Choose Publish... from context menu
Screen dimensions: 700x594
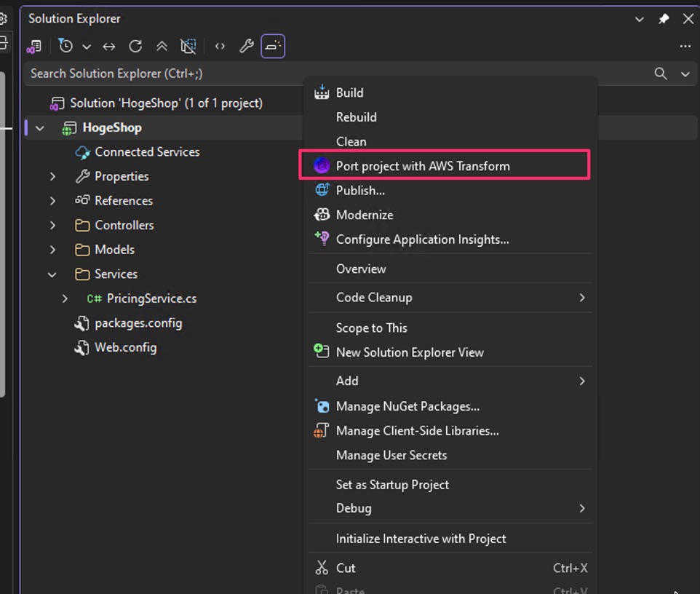(450, 191)
